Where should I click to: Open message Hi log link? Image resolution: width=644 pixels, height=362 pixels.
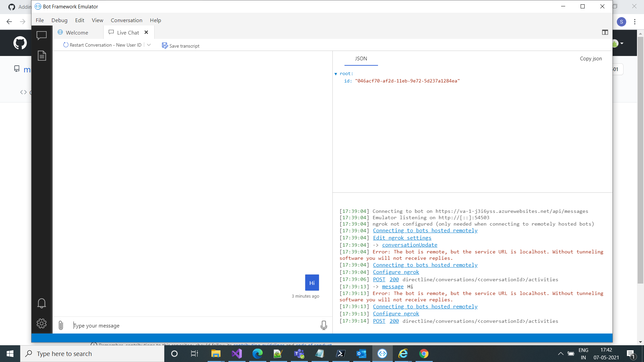392,286
